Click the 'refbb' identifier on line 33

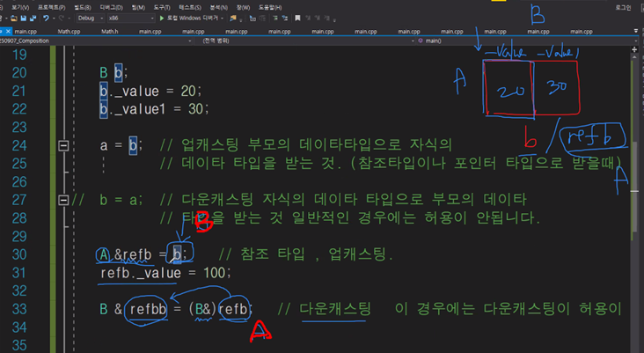pos(148,309)
